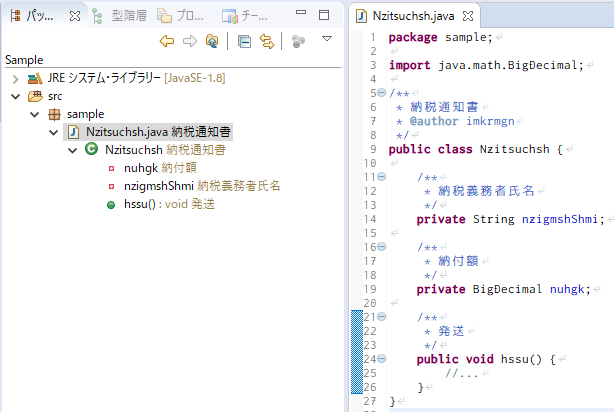The image size is (614, 412).
Task: Select the hssu() : void method row
Action: (x=169, y=204)
